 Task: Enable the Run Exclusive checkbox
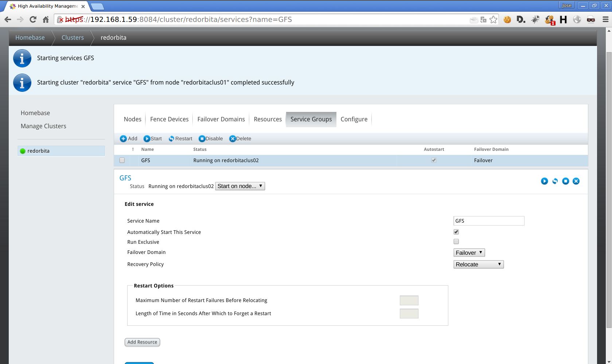[x=456, y=242]
